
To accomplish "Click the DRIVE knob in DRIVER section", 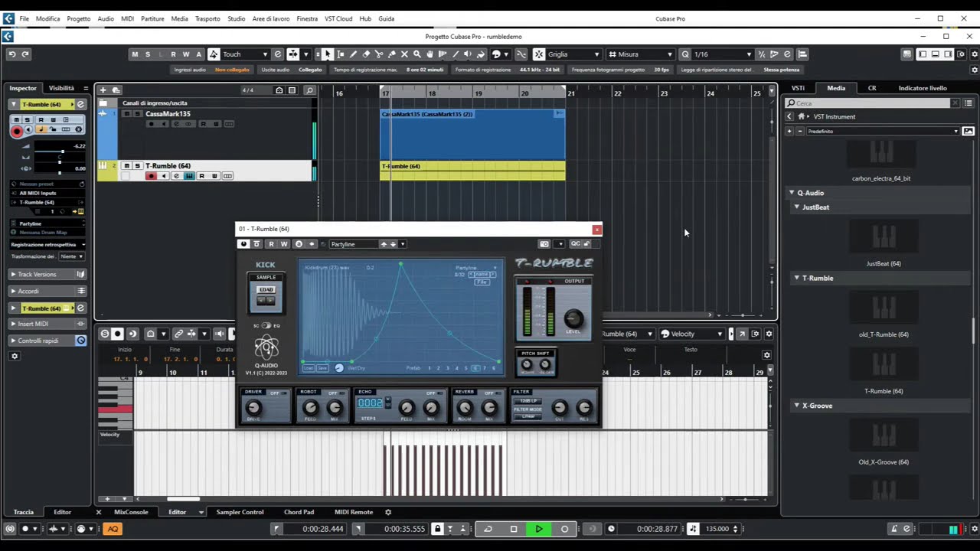I will (x=253, y=408).
